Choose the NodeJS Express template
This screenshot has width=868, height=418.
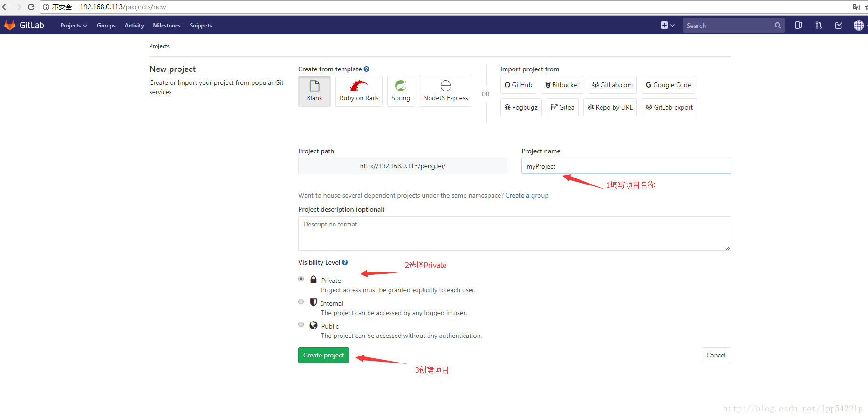tap(445, 91)
